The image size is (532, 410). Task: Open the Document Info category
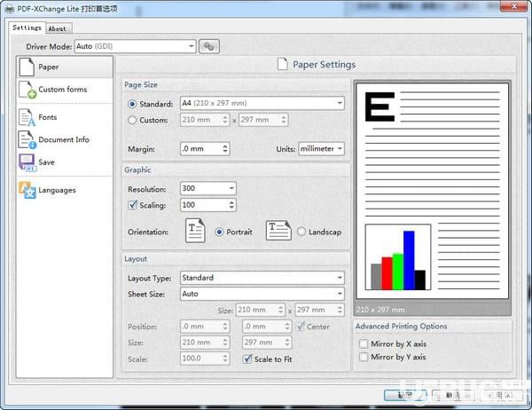[x=65, y=139]
